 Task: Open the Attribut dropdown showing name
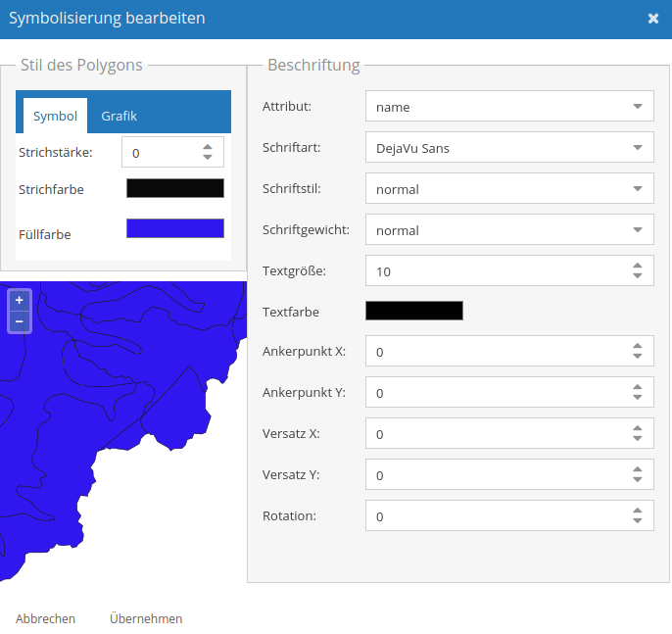click(x=509, y=106)
